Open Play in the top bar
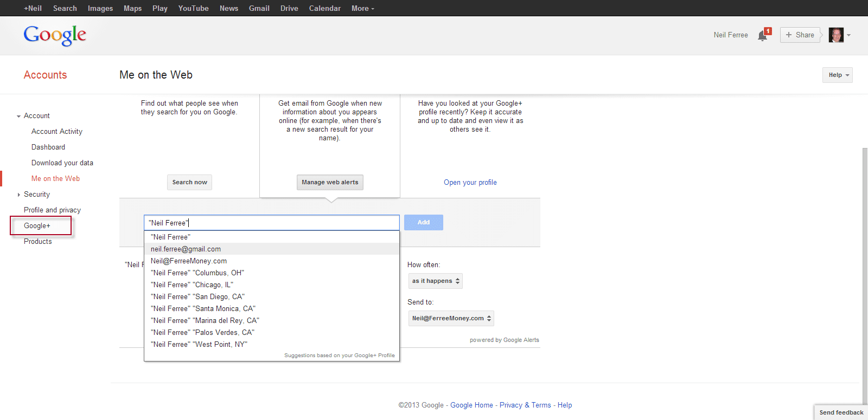868x420 pixels. pos(160,8)
